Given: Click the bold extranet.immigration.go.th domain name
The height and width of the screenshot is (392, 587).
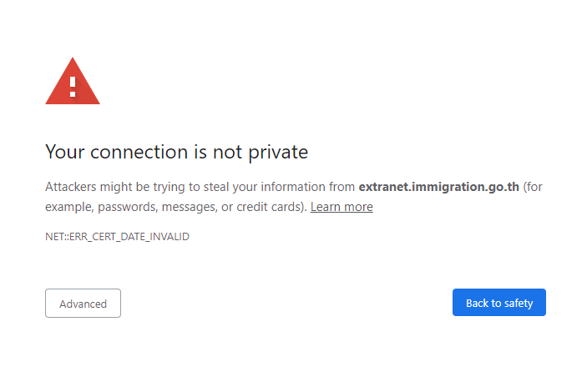Looking at the screenshot, I should (x=438, y=187).
